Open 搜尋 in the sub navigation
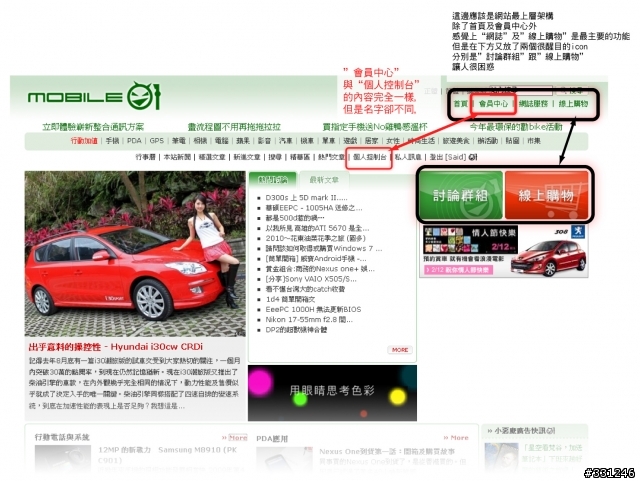Screen dimensions: 640x481 tap(275, 157)
